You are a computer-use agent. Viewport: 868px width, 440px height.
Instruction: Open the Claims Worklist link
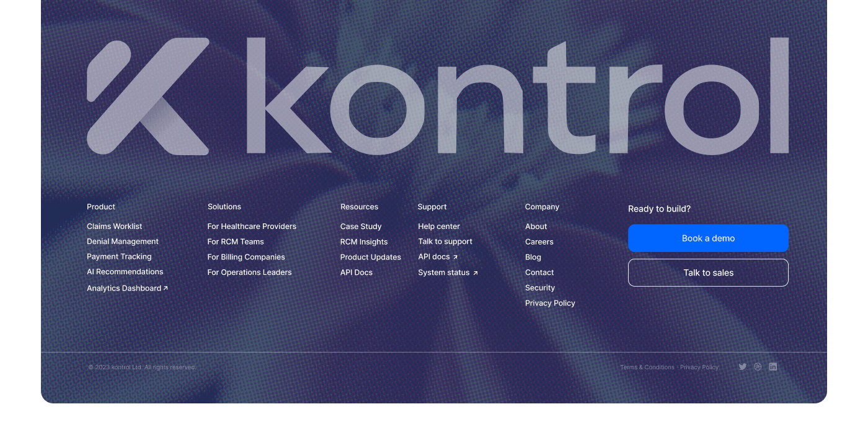tap(115, 227)
